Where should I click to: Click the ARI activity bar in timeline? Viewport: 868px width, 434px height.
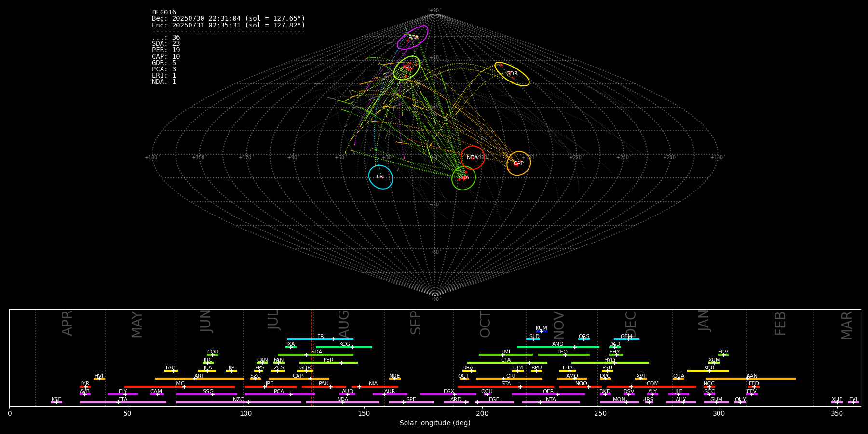pyautogui.click(x=199, y=379)
